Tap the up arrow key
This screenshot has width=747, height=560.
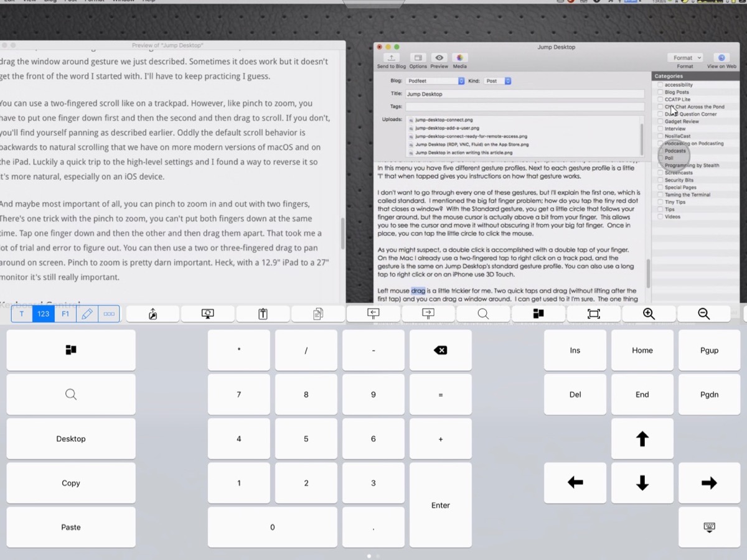tap(642, 439)
